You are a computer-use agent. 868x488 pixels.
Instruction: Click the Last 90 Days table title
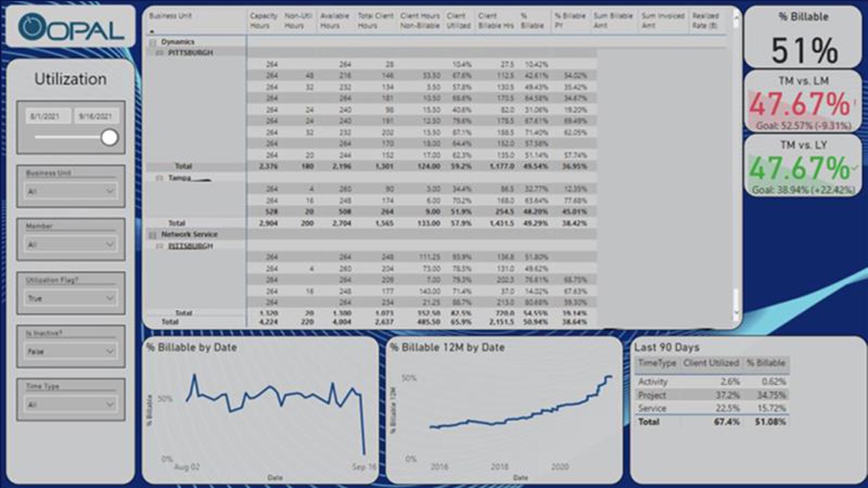pos(667,348)
